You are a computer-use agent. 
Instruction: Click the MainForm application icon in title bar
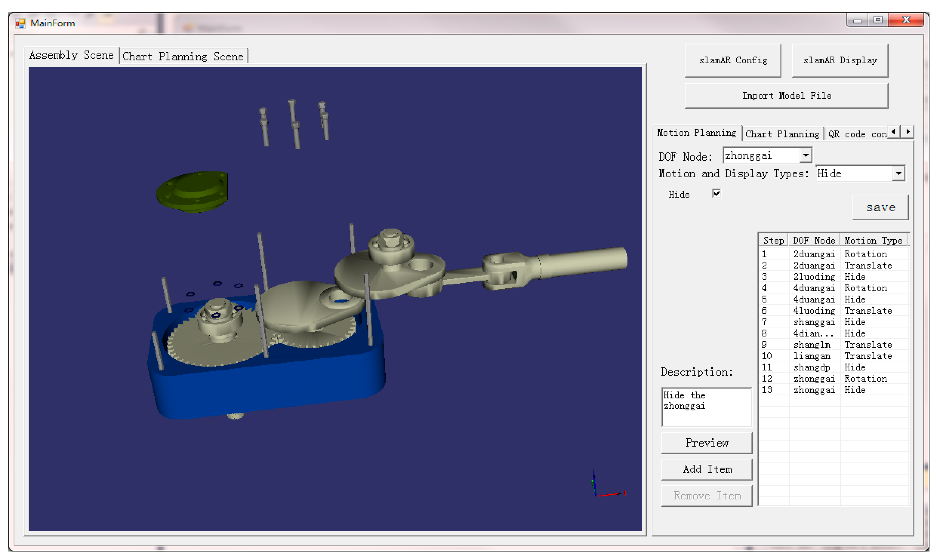[20, 23]
